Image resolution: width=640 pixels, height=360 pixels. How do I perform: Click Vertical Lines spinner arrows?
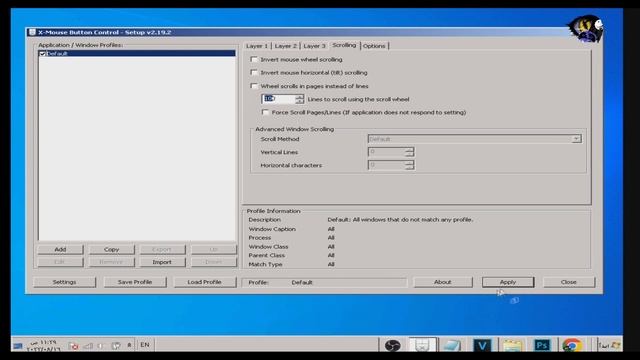click(409, 152)
